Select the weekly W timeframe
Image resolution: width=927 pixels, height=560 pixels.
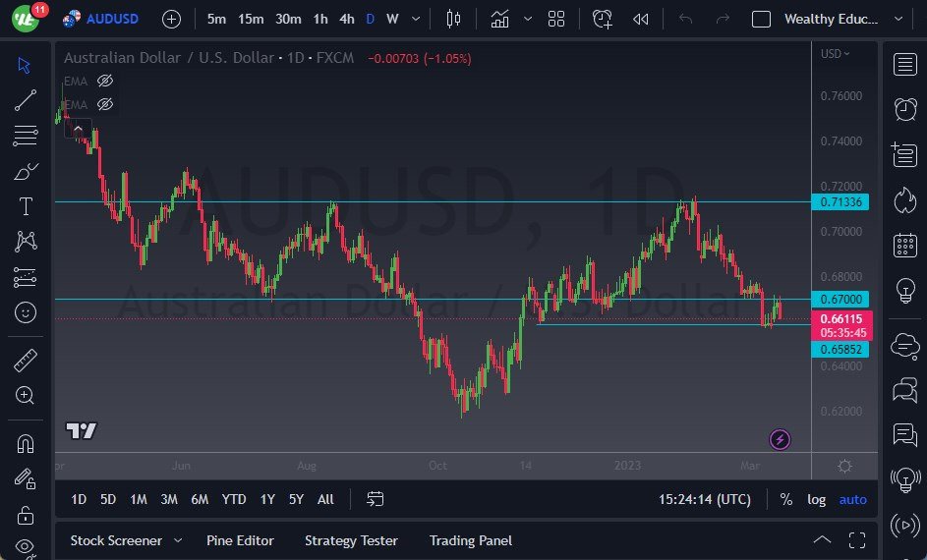[392, 19]
